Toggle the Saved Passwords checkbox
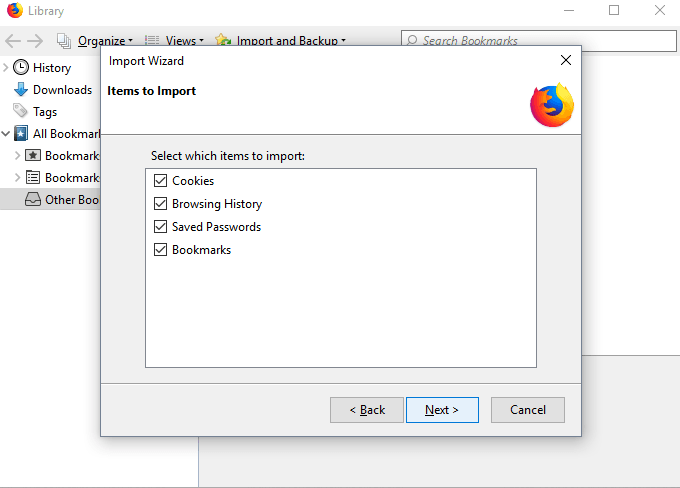680x488 pixels. (160, 227)
